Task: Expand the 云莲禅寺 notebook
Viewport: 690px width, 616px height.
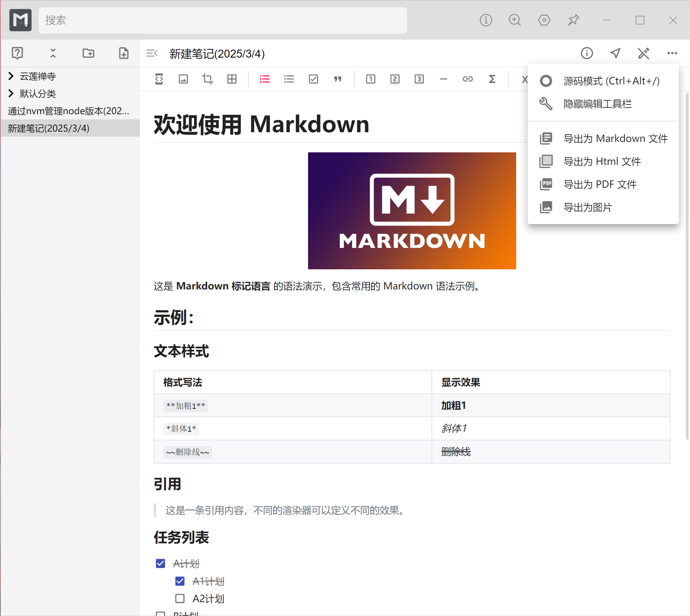Action: coord(10,76)
